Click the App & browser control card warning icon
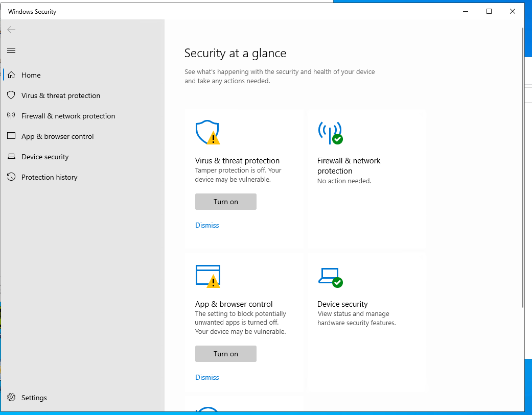532x415 pixels. click(x=207, y=276)
